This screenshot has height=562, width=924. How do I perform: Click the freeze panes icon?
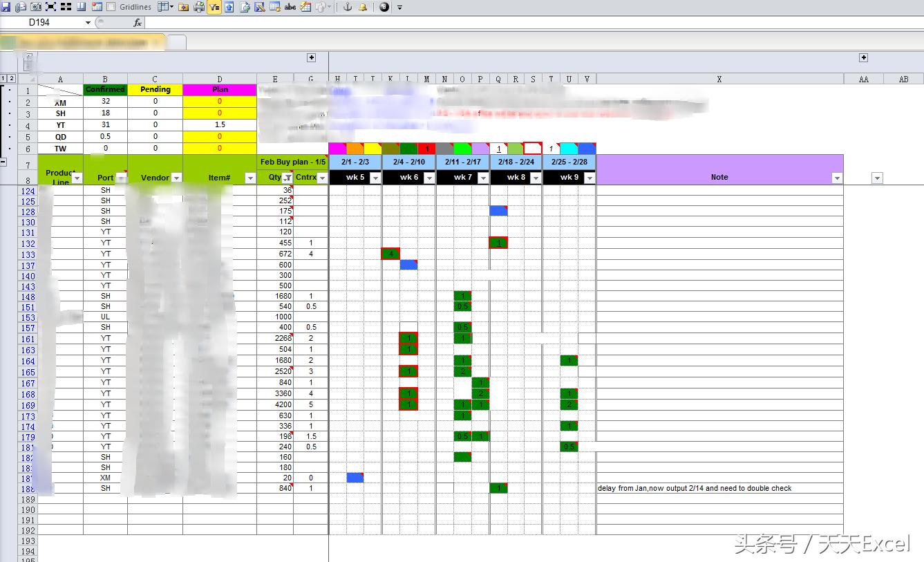(81, 7)
